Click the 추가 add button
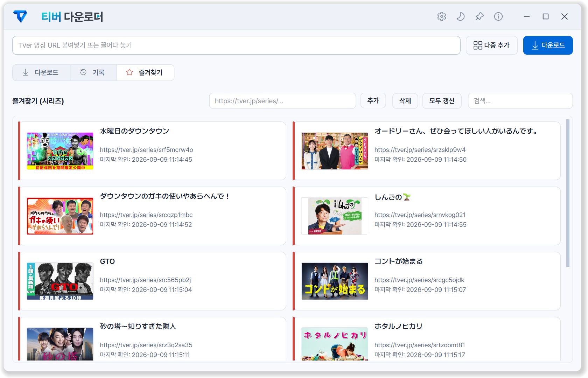Screen dimensions: 588x378 pyautogui.click(x=373, y=101)
